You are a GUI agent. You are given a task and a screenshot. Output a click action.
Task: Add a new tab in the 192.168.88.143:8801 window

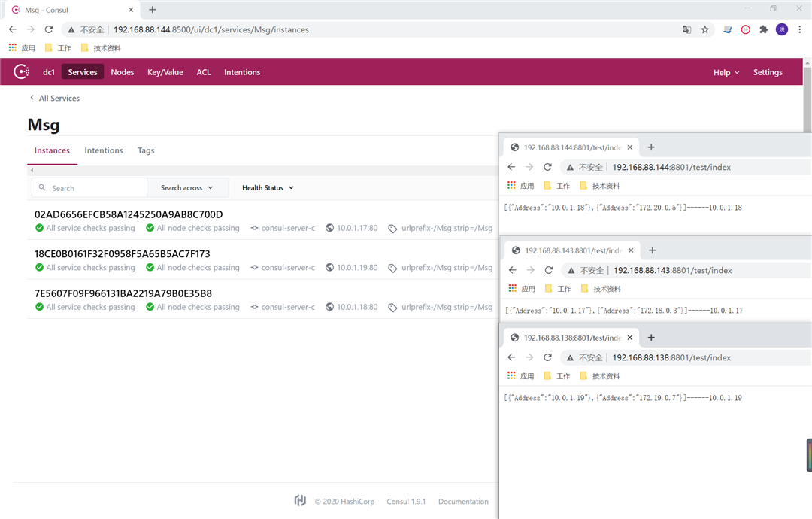(x=653, y=250)
